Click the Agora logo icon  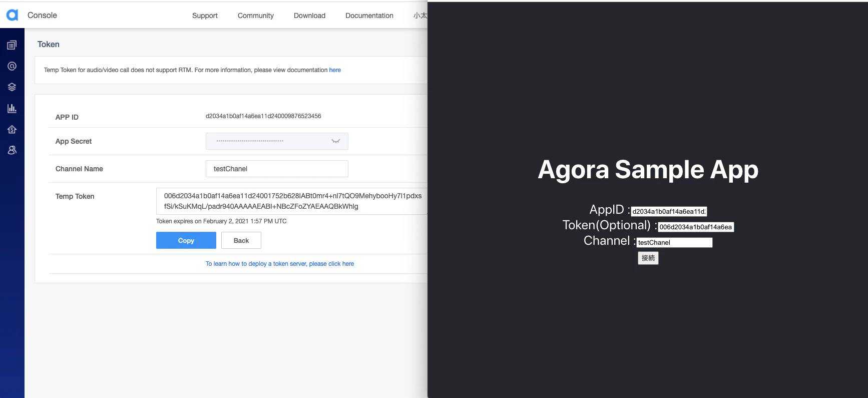tap(13, 15)
